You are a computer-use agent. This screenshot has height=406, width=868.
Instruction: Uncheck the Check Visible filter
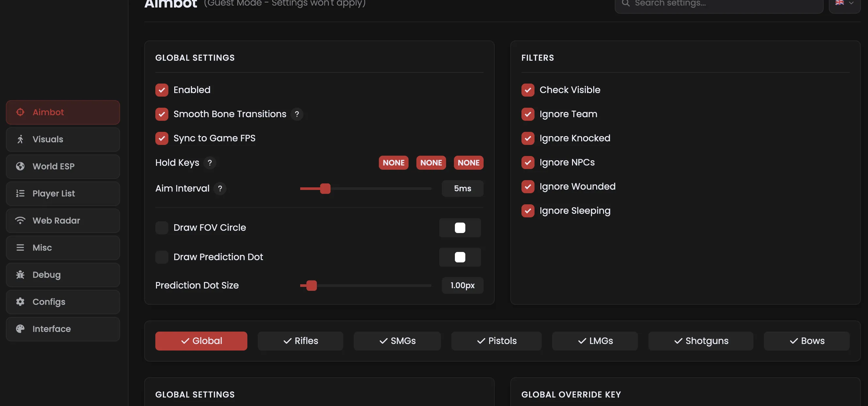pos(528,90)
